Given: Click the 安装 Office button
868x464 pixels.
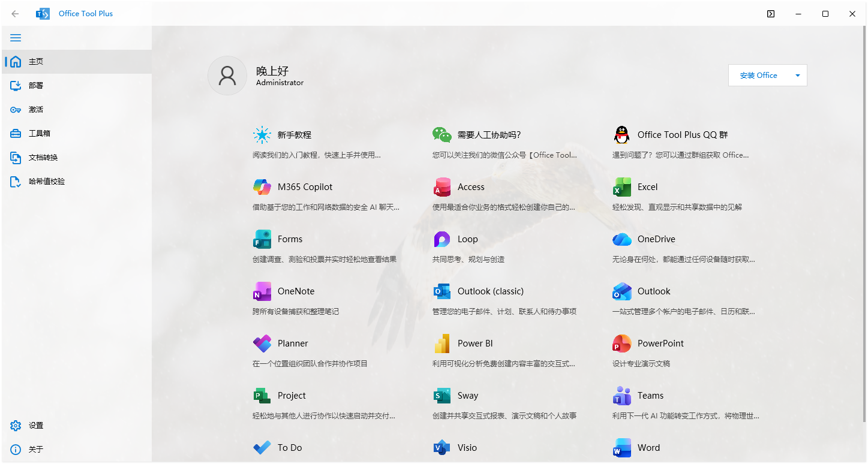Looking at the screenshot, I should 758,75.
